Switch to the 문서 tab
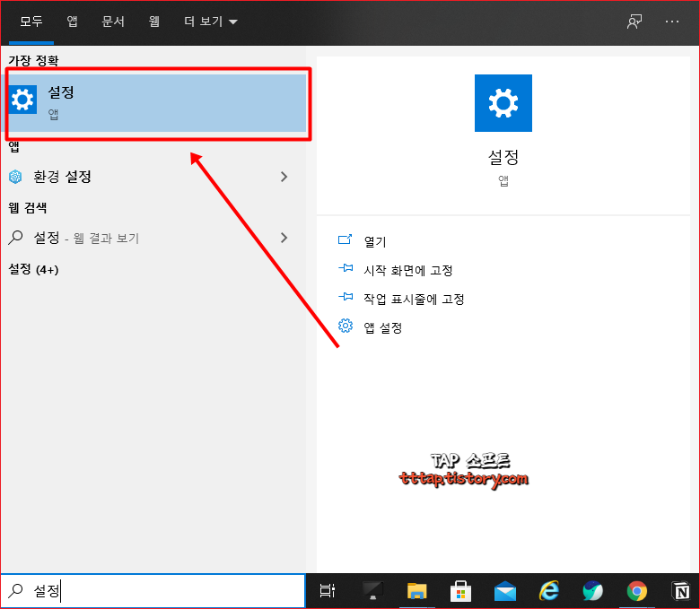This screenshot has width=700, height=609. click(113, 22)
